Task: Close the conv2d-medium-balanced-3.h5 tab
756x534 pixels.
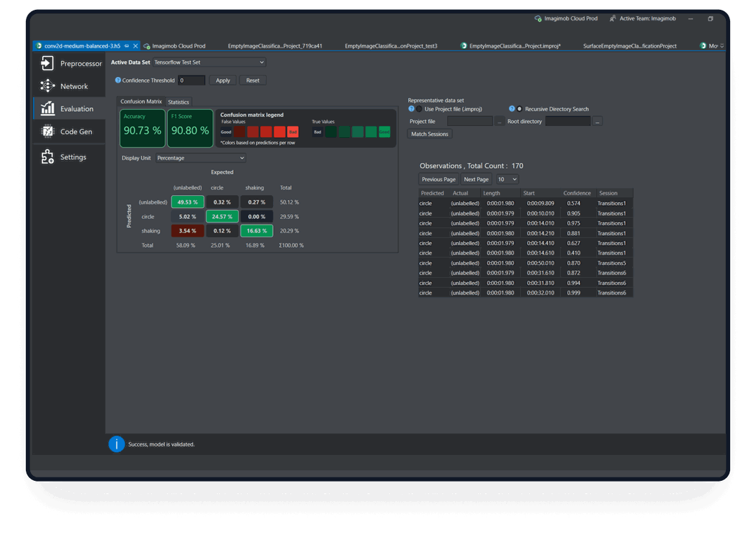Action: click(136, 46)
